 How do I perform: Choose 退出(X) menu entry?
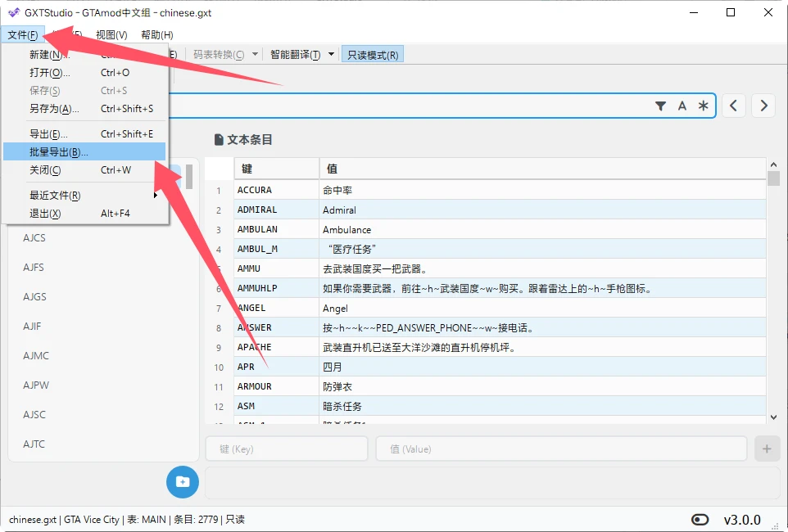pyautogui.click(x=85, y=214)
